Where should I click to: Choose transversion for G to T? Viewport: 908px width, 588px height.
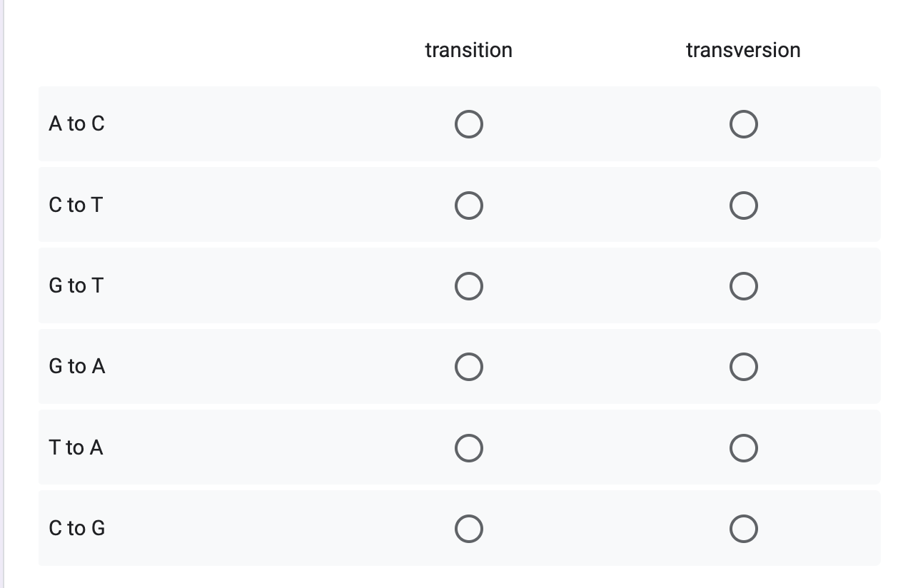pyautogui.click(x=744, y=286)
